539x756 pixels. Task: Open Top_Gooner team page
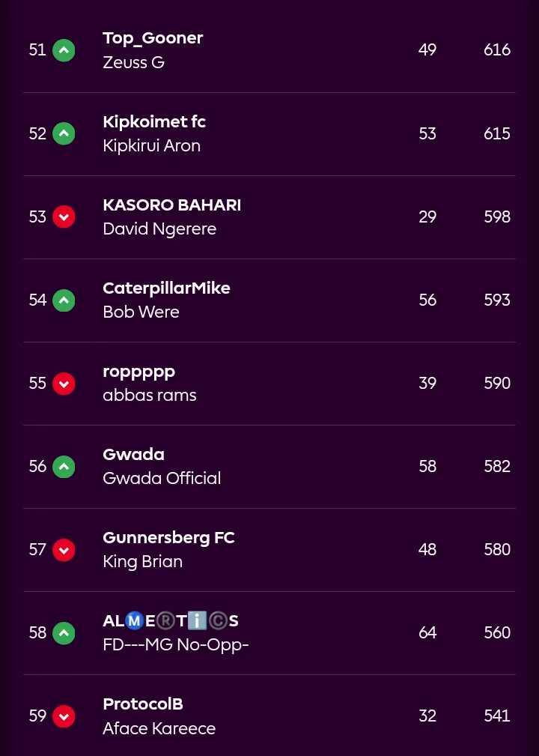(153, 38)
